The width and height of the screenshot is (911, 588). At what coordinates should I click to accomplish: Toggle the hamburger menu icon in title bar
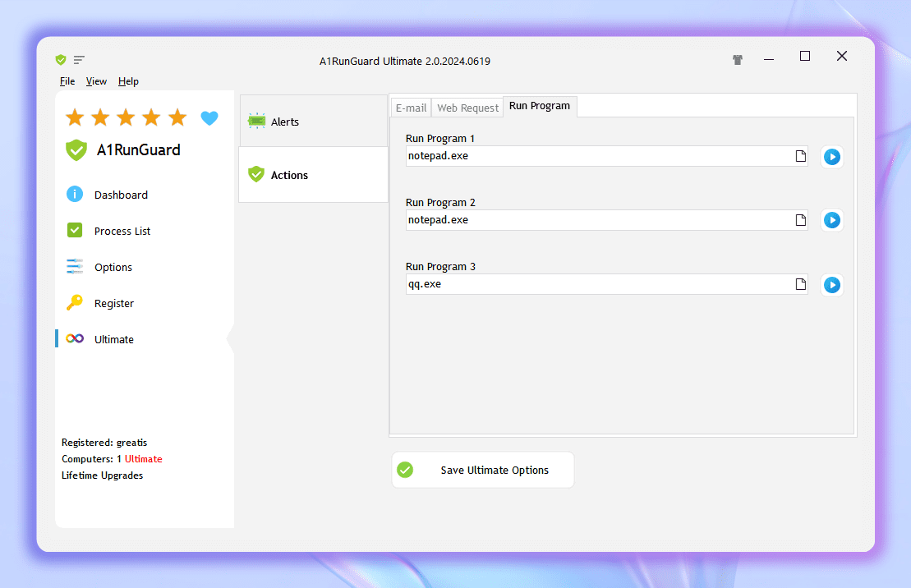pyautogui.click(x=79, y=60)
